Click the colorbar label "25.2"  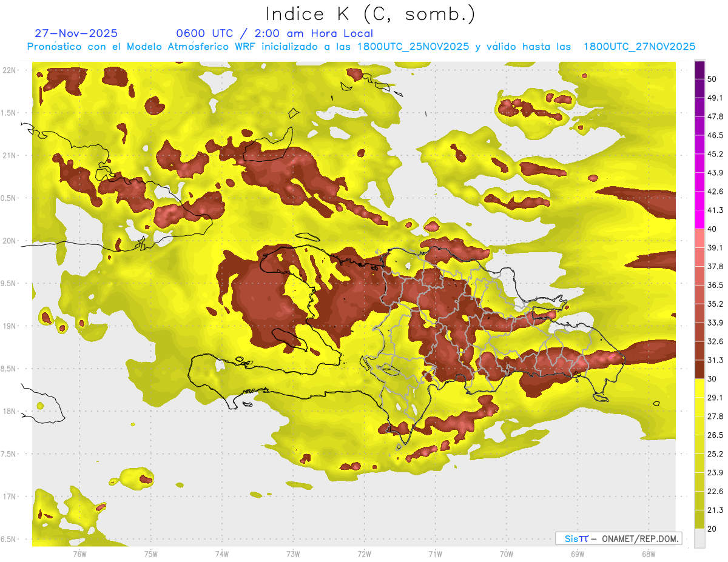[x=715, y=454]
